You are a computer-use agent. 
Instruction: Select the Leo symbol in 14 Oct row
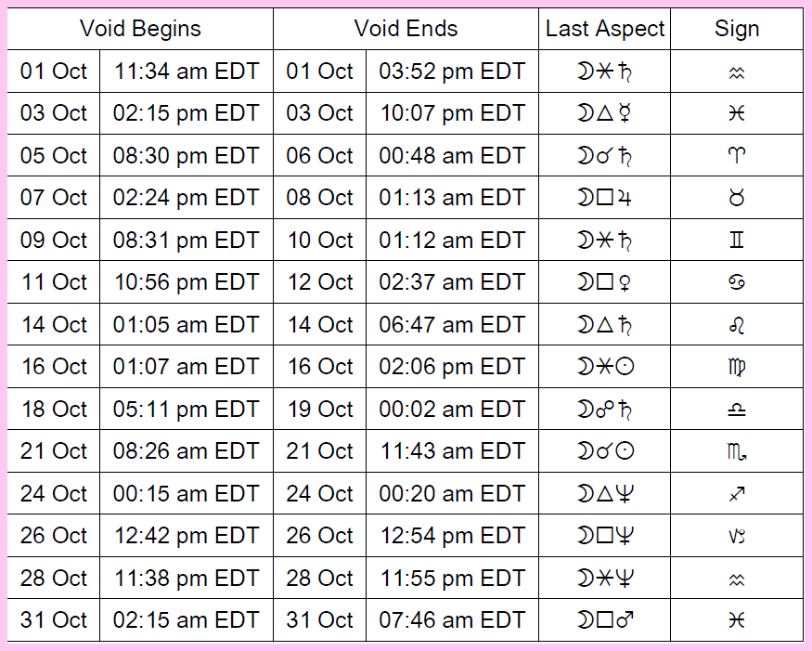pyautogui.click(x=737, y=325)
